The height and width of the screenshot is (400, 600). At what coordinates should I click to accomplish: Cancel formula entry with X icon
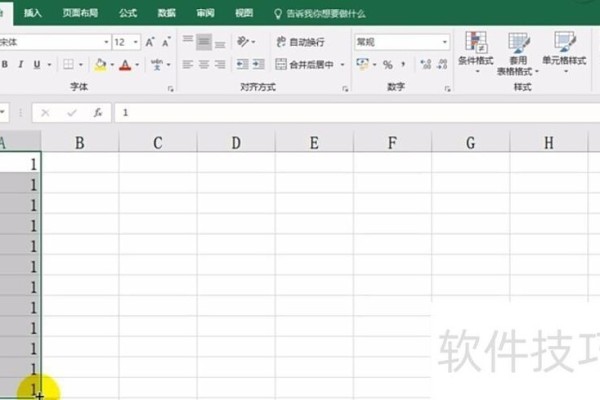45,113
